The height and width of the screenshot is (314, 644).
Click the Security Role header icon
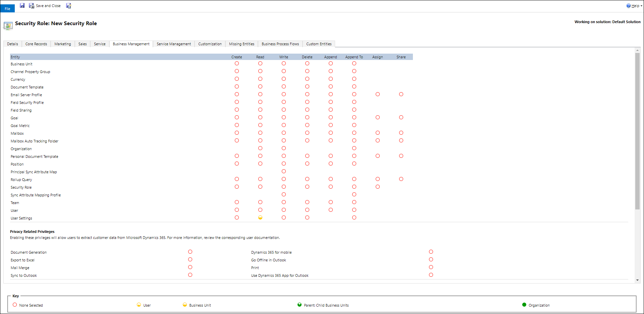coord(8,26)
